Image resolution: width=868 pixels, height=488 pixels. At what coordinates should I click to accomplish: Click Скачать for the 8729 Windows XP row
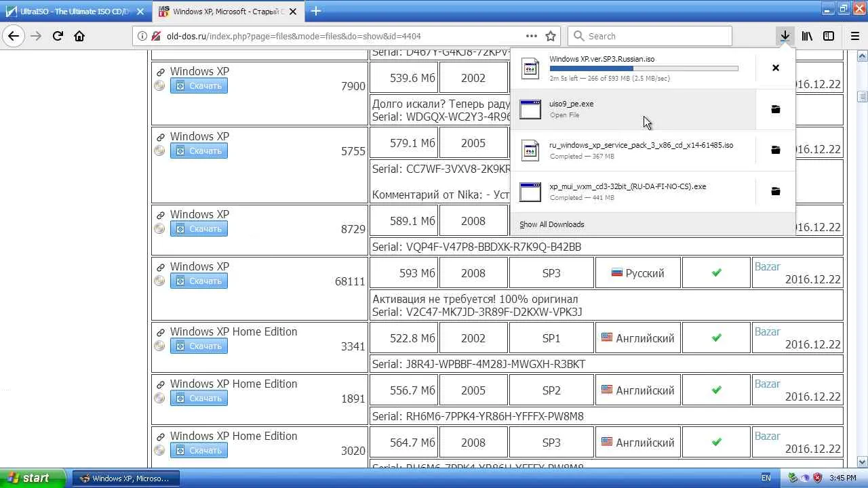point(199,228)
